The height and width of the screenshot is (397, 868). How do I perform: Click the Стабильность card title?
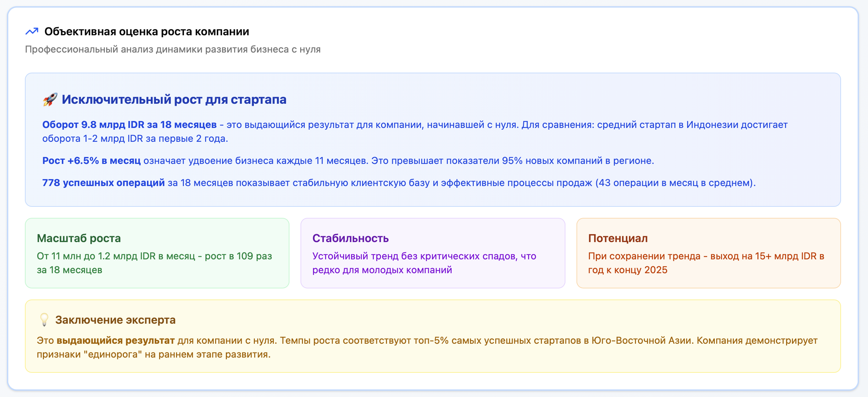(x=350, y=238)
